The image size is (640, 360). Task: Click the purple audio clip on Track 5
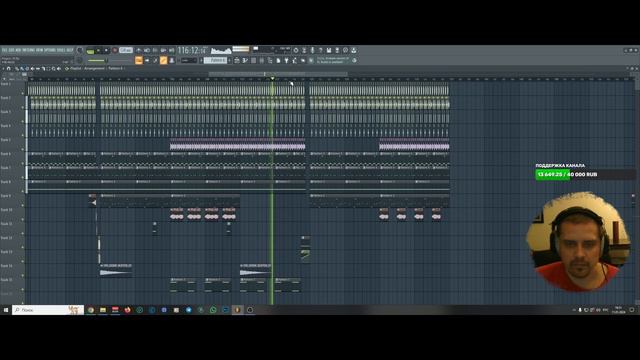point(238,144)
